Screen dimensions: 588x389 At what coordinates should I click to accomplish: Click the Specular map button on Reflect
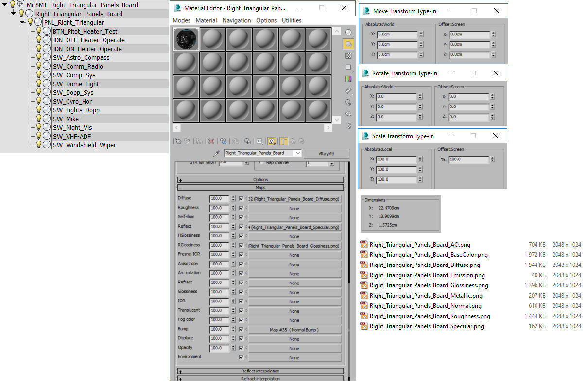click(x=294, y=227)
